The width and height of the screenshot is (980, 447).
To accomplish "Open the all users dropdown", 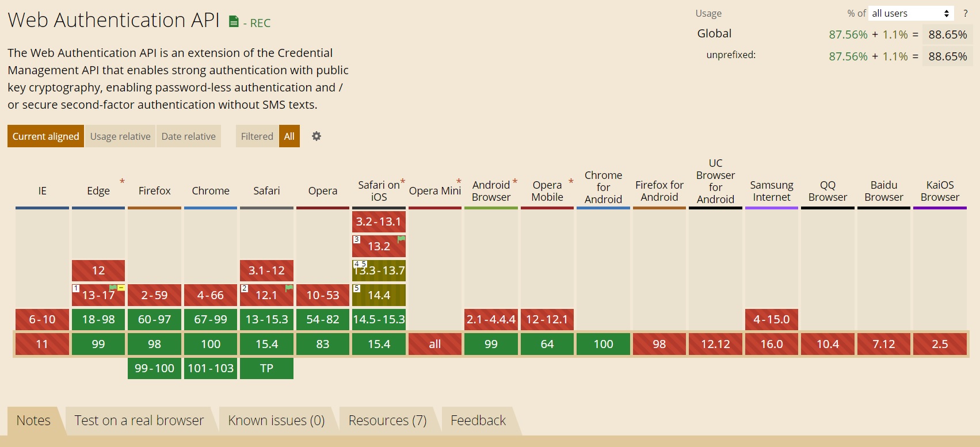I will tap(911, 13).
